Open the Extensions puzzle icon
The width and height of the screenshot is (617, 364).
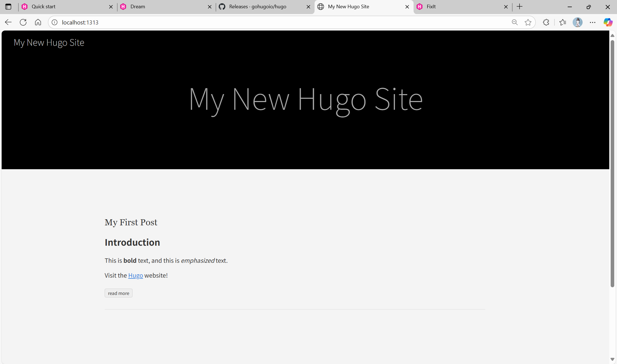pyautogui.click(x=546, y=22)
